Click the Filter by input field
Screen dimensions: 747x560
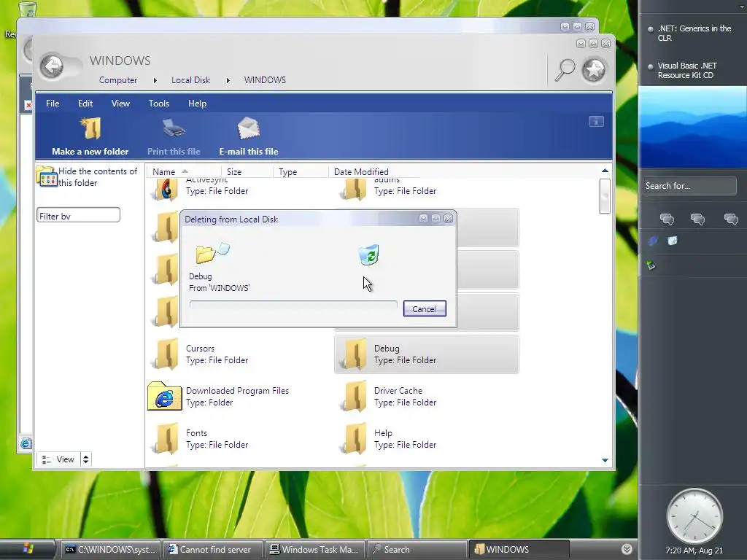coord(78,215)
